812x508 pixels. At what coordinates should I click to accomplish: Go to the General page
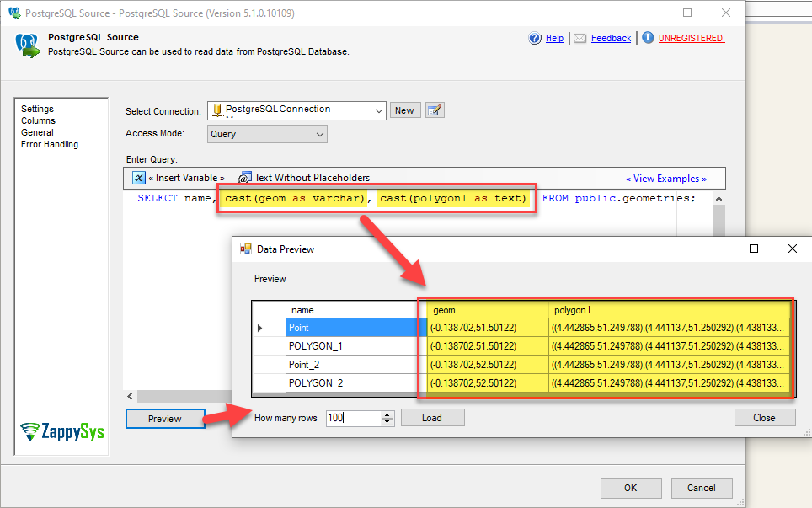point(37,132)
